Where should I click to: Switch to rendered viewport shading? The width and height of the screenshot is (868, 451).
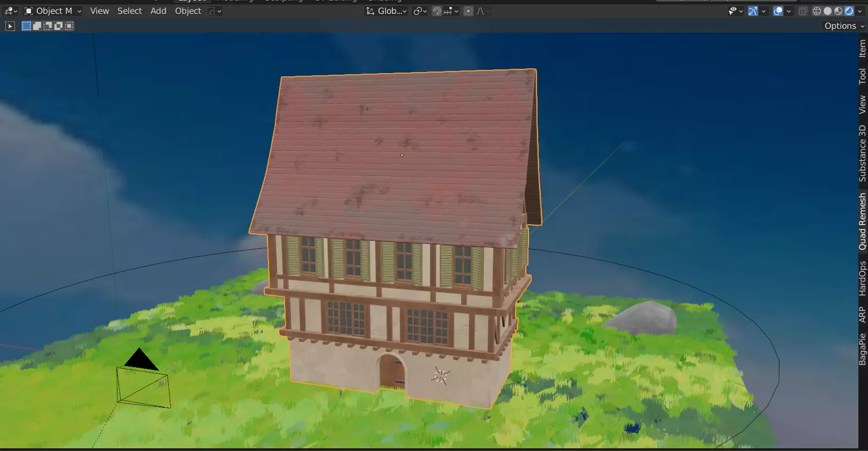[849, 11]
